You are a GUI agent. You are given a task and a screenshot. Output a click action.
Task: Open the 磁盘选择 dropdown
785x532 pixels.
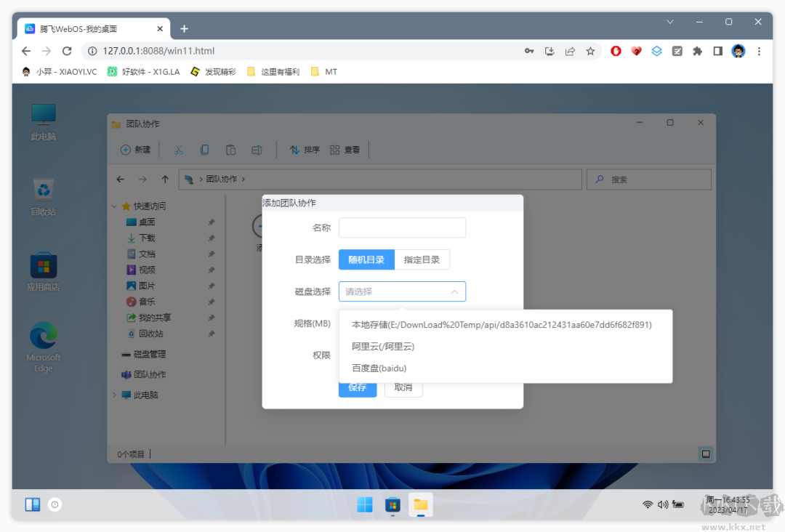pos(403,291)
